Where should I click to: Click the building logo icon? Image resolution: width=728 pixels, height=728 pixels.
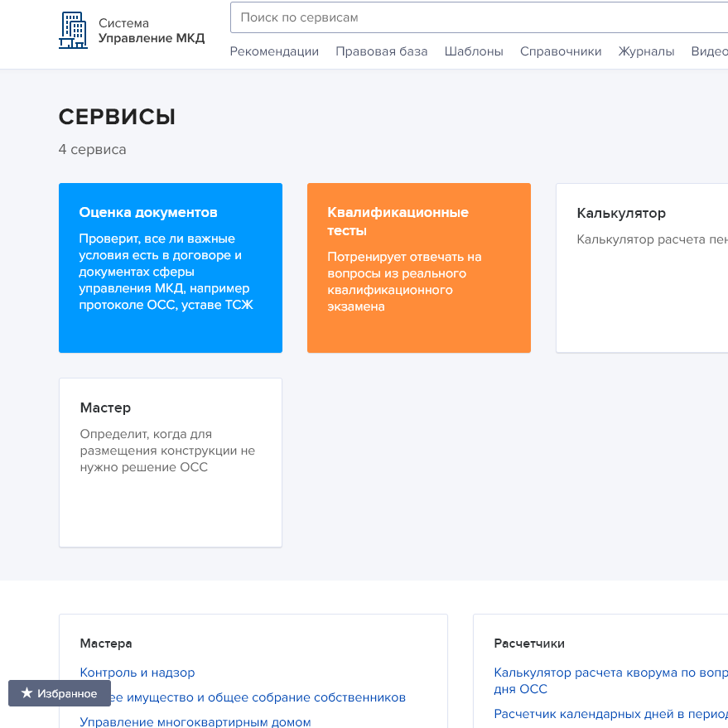[73, 30]
